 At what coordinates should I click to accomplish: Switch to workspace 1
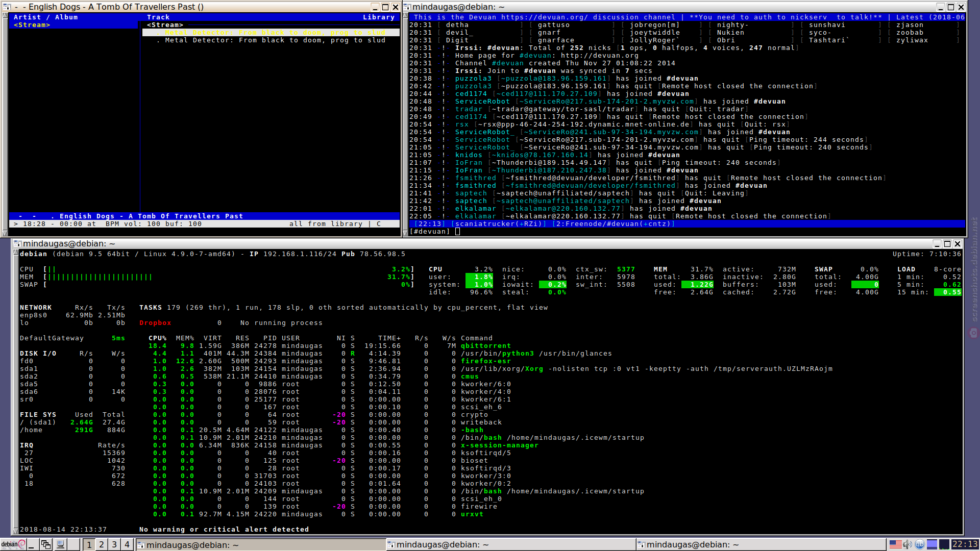89,544
